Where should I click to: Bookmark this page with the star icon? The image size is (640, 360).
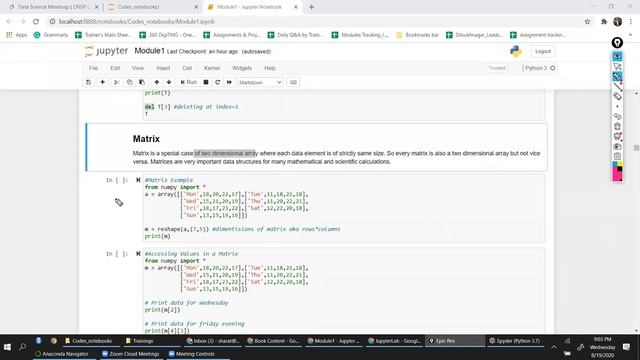pos(587,22)
